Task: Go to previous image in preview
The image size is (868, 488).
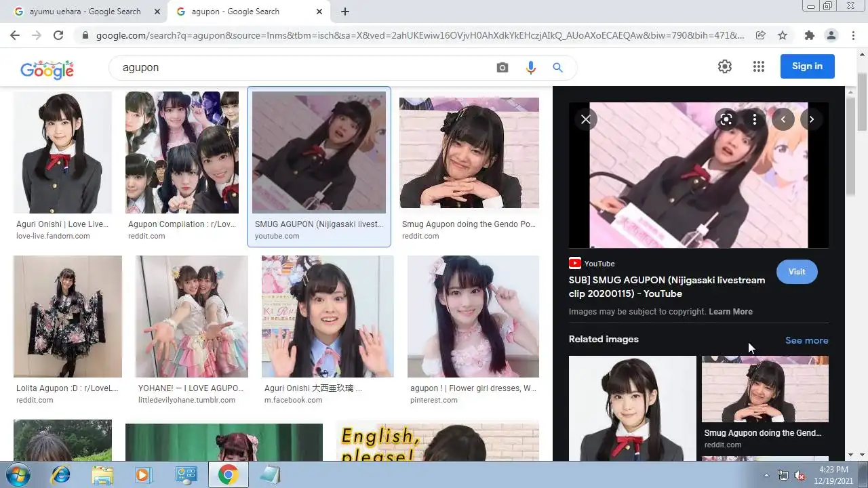Action: [783, 119]
